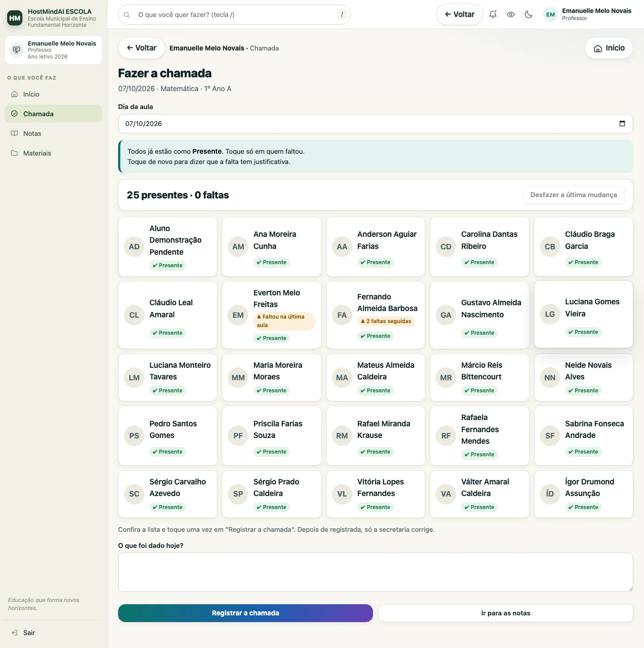Log out with the Sair link
644x648 pixels.
tap(53, 633)
